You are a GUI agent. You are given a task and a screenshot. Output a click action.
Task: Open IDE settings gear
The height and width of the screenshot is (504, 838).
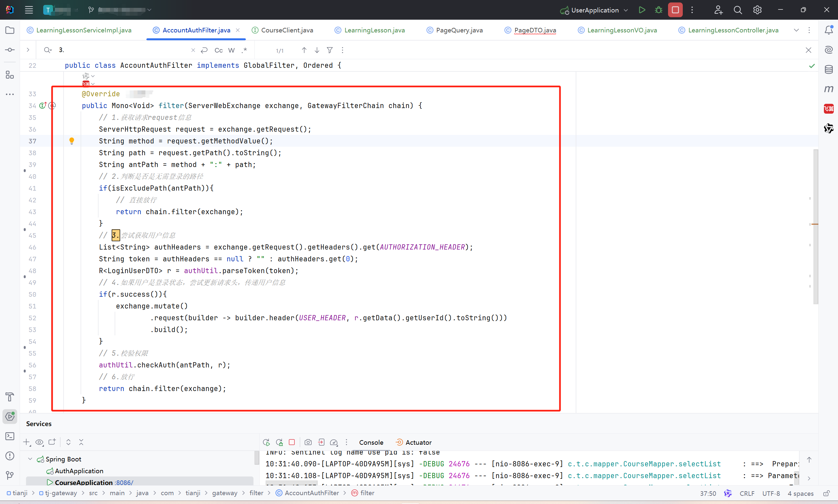757,10
